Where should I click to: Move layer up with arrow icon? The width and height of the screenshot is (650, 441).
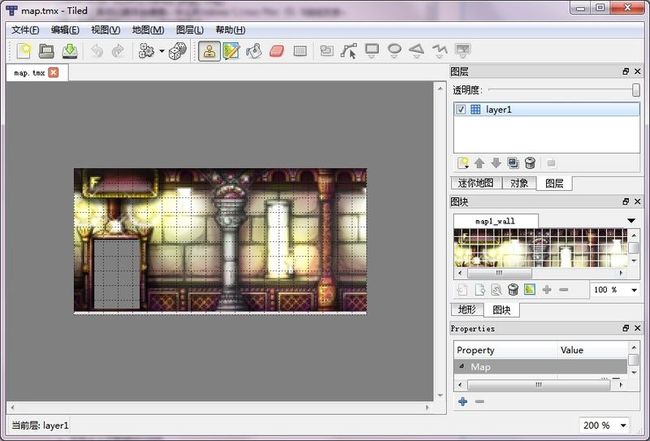pos(479,163)
